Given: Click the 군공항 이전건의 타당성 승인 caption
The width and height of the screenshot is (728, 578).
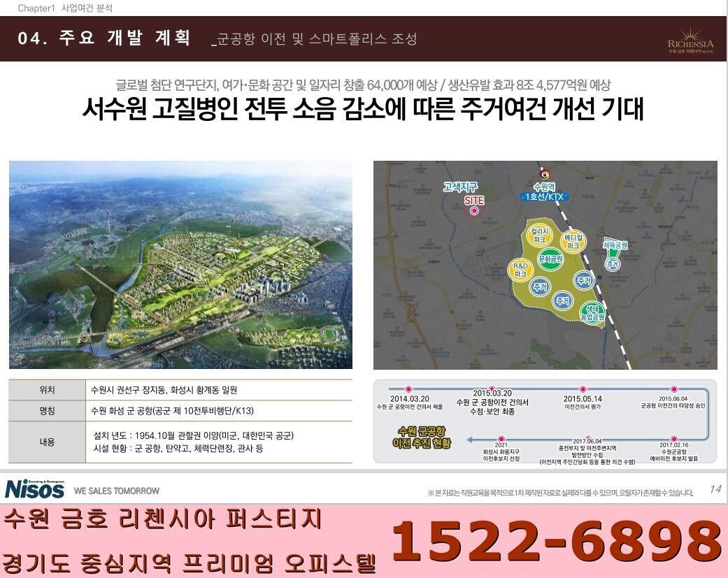Looking at the screenshot, I should (x=673, y=405).
